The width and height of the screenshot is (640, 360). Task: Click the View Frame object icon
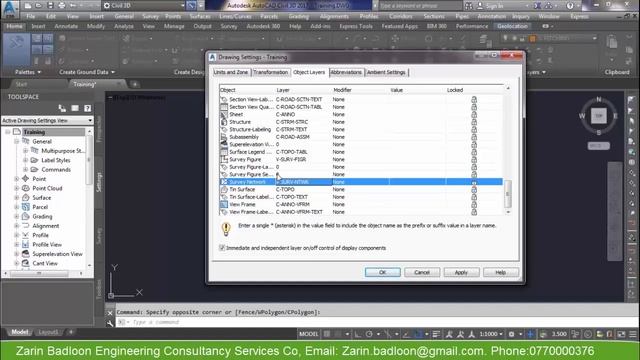pyautogui.click(x=224, y=204)
